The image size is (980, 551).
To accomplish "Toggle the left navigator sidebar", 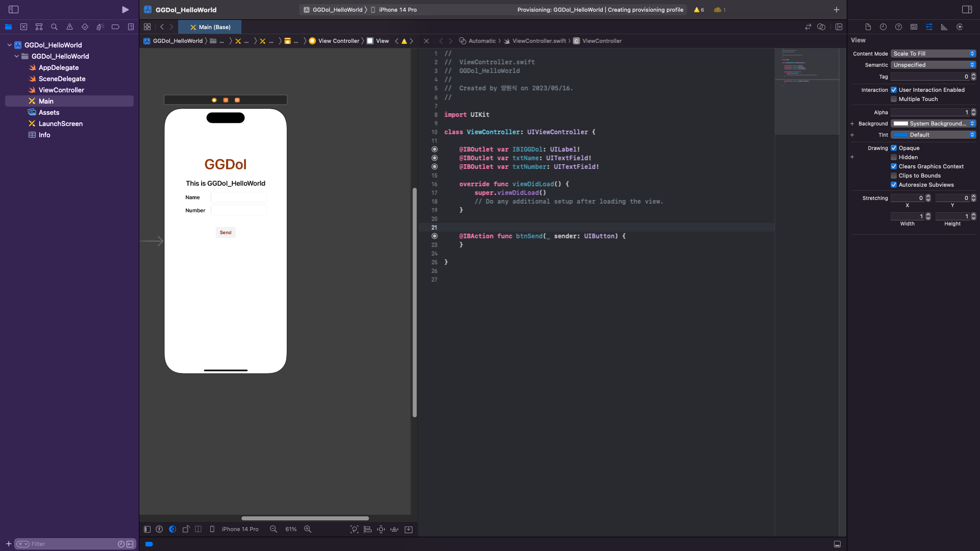I will tap(14, 10).
